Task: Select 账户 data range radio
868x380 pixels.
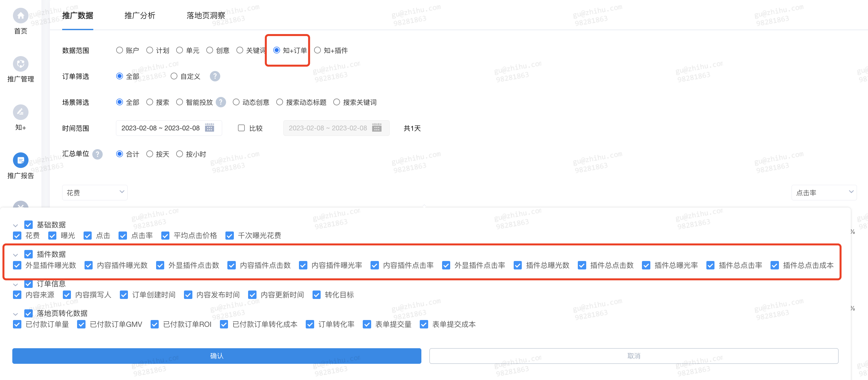Action: click(x=119, y=50)
